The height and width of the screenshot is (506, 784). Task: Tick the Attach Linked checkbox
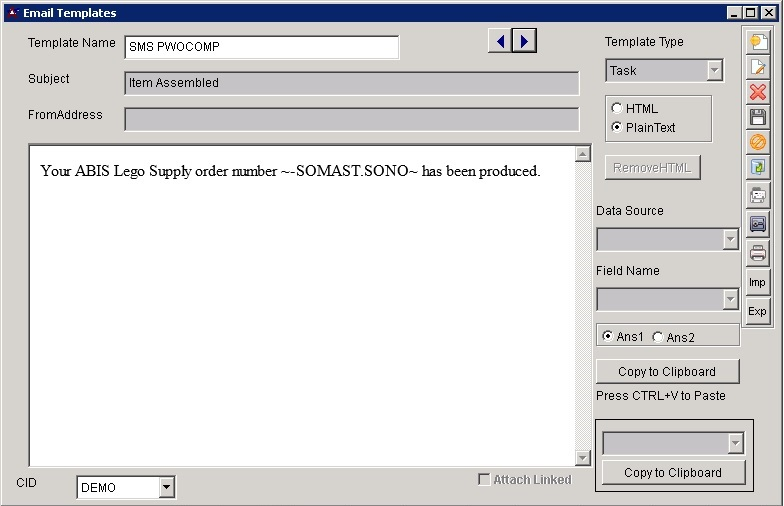pos(485,480)
